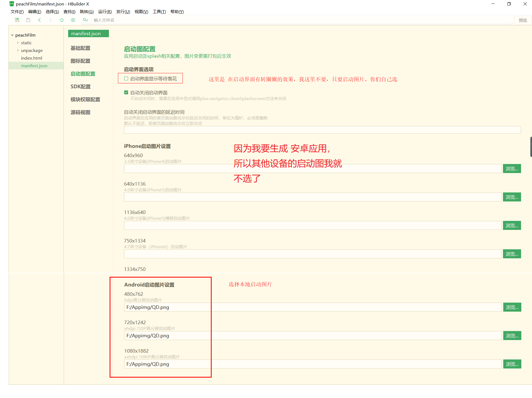Disable 自动关闭启动界面 checkbox
The height and width of the screenshot is (398, 532).
pos(126,92)
